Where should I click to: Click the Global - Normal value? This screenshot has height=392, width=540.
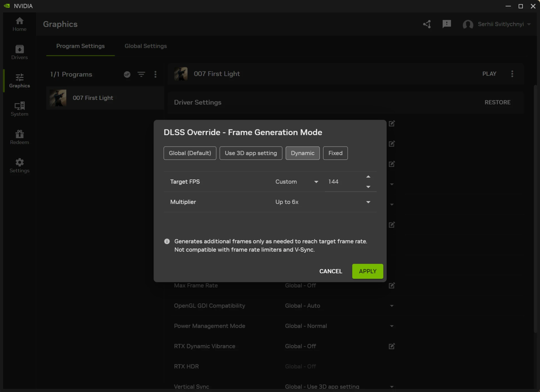(x=306, y=326)
